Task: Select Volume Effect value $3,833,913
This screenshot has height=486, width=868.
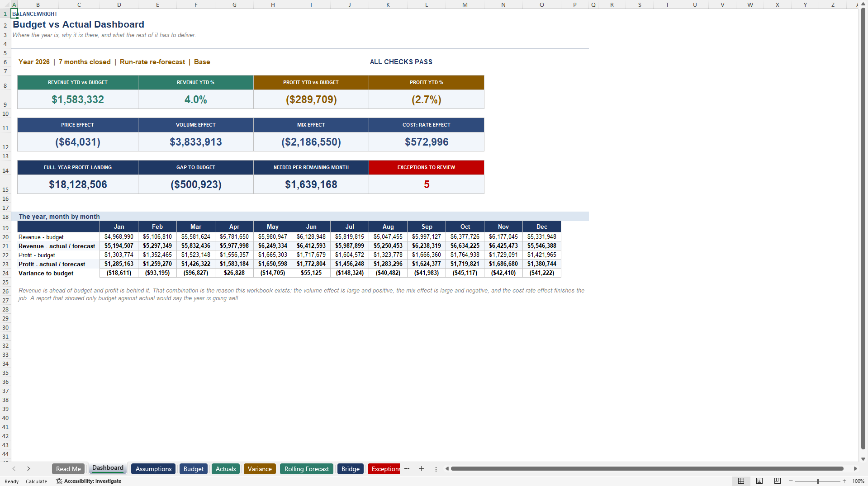Action: (x=196, y=142)
